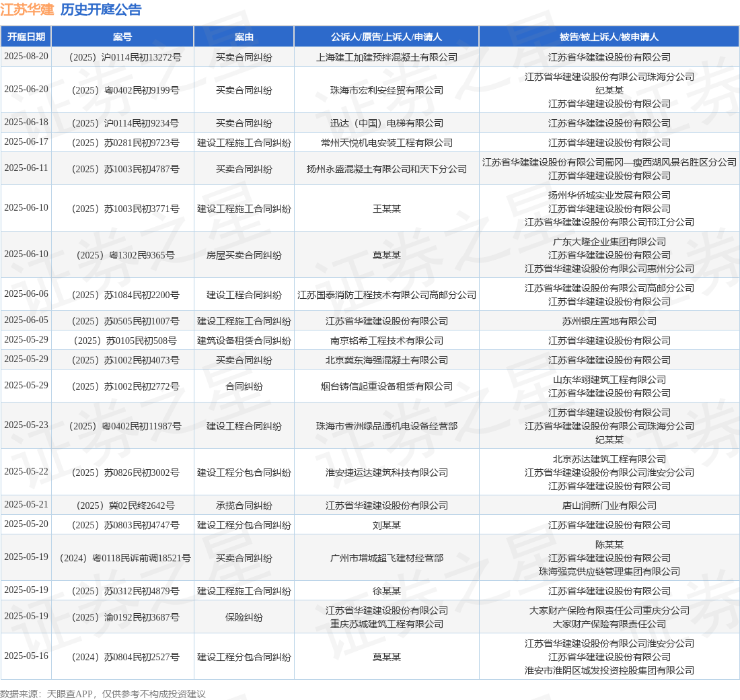The width and height of the screenshot is (740, 700).
Task: Select case number (2025)沪0114民初13272号
Action: point(122,57)
